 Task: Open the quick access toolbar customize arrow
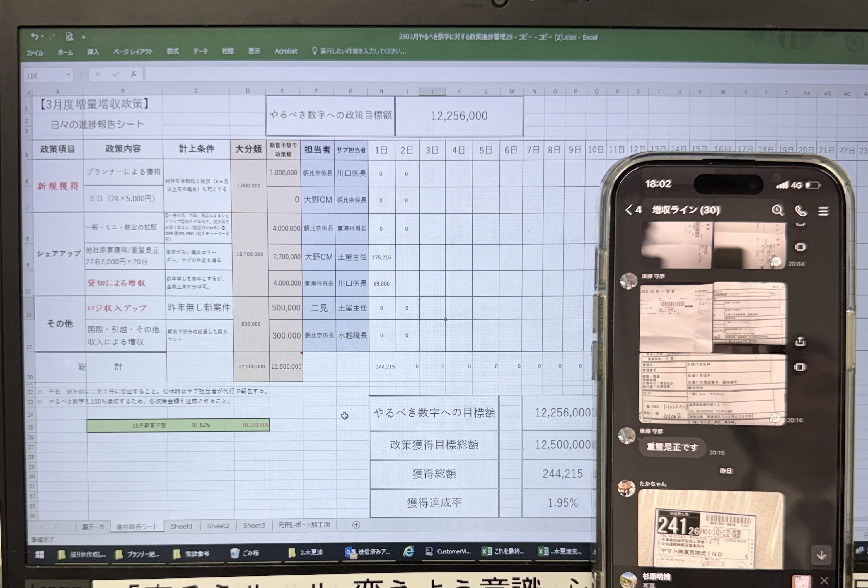pos(84,37)
